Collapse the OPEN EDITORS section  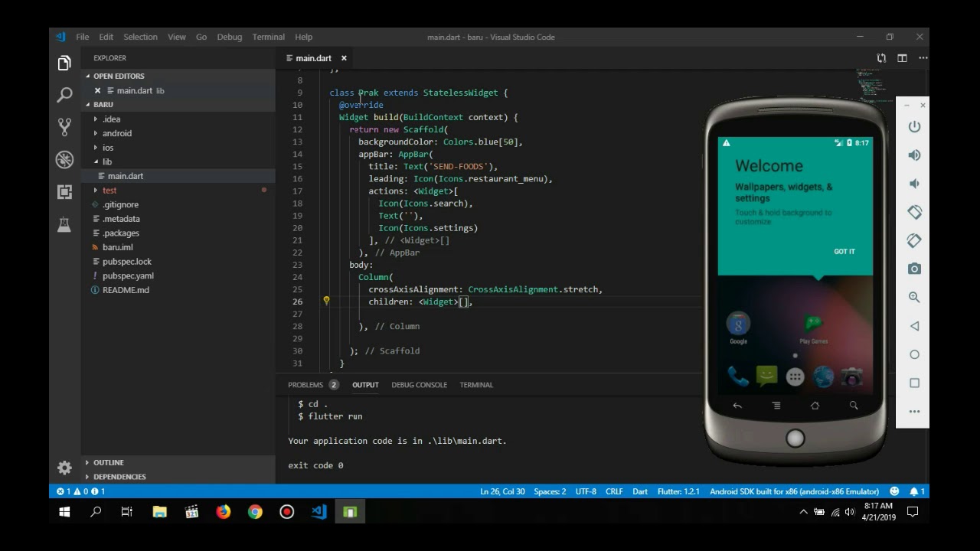[118, 76]
